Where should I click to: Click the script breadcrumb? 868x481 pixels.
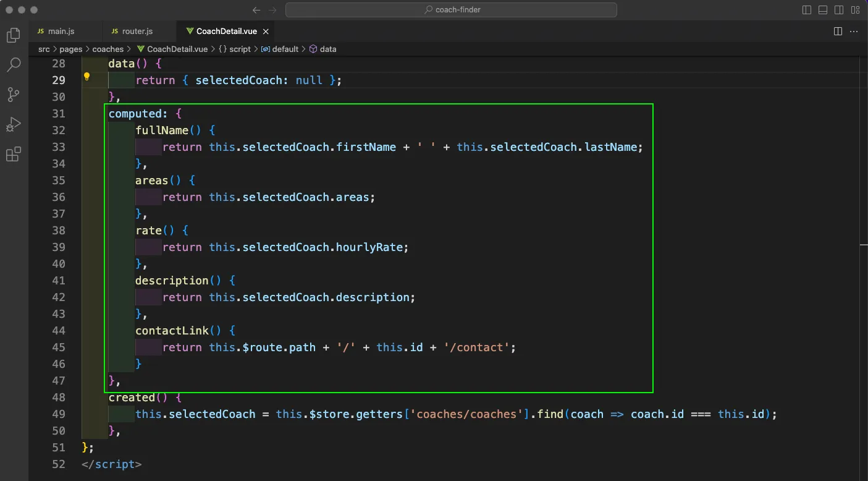pos(235,49)
